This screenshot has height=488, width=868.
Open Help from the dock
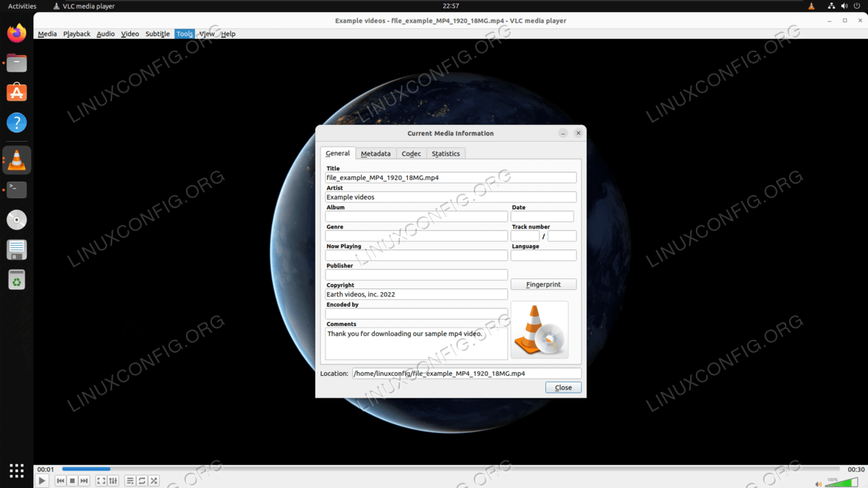[x=17, y=123]
